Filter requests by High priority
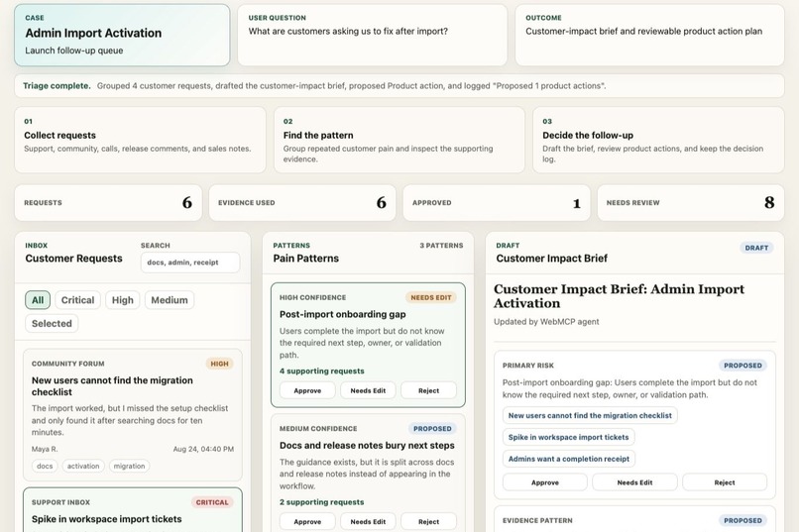This screenshot has height=532, width=799. (x=122, y=300)
